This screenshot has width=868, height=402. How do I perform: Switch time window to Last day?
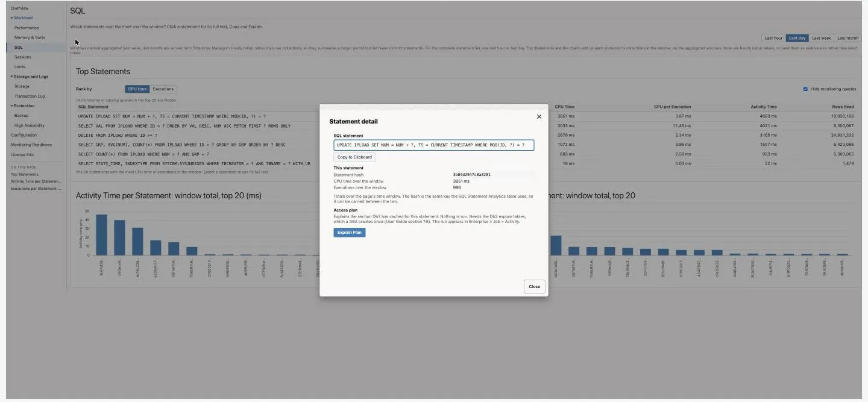point(797,38)
